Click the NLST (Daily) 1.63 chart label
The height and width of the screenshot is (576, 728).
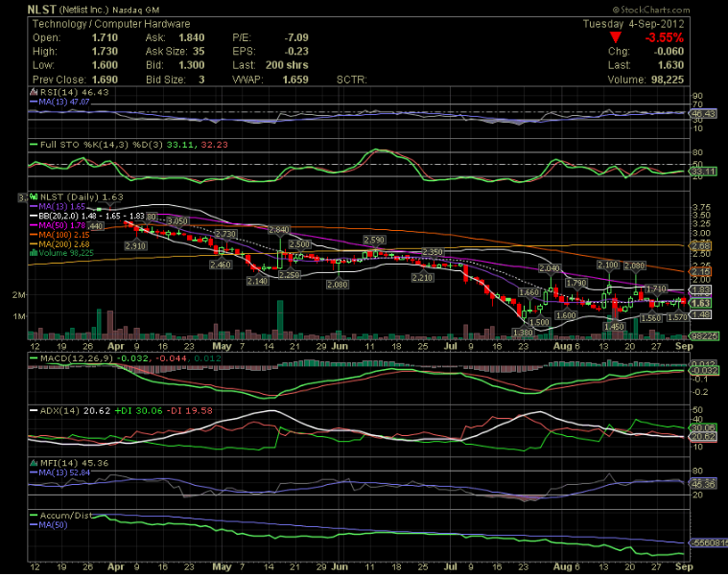(x=82, y=197)
